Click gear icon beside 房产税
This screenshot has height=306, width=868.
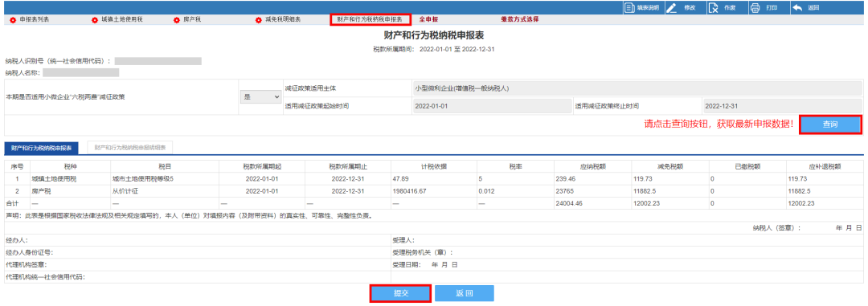pos(177,19)
